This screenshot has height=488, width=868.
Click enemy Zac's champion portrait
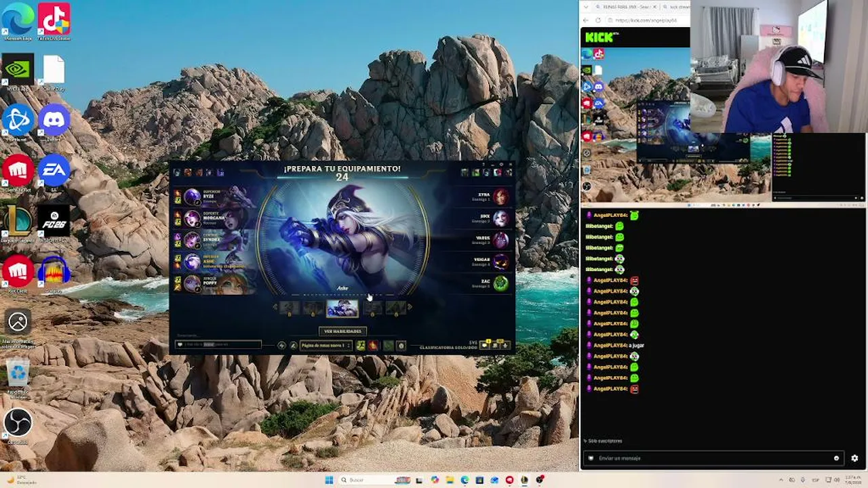pos(500,283)
